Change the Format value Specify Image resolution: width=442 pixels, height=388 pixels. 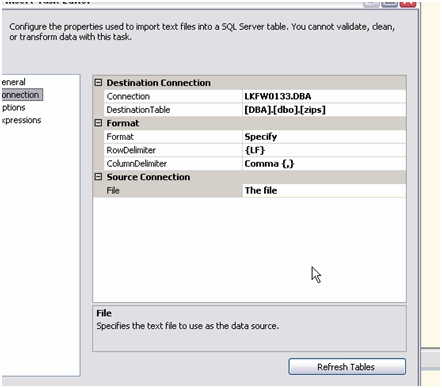pos(324,137)
